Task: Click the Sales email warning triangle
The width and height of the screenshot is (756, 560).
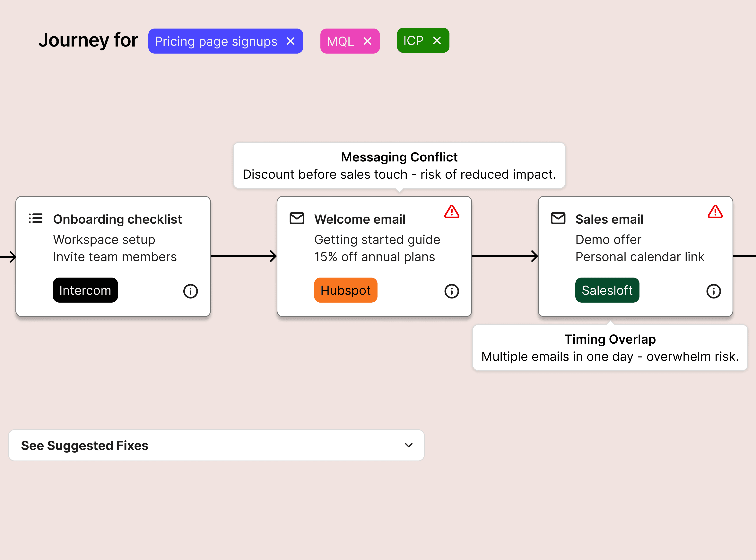Action: click(715, 212)
